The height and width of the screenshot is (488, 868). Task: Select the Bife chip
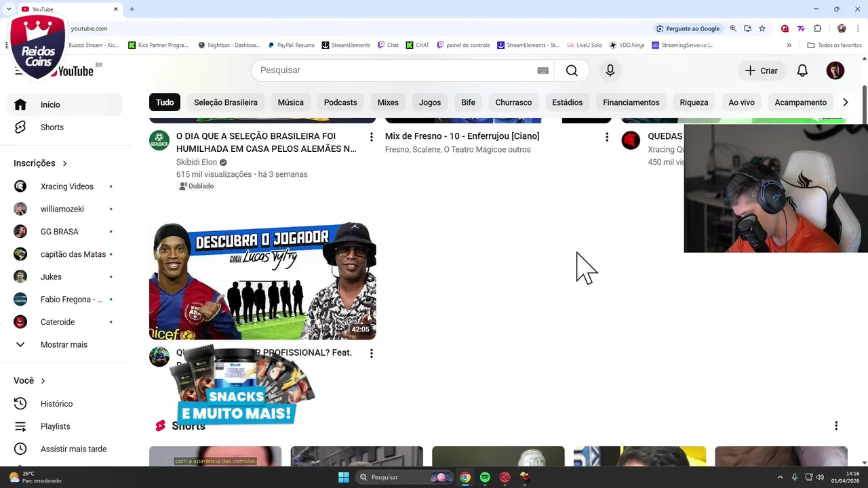pos(468,102)
